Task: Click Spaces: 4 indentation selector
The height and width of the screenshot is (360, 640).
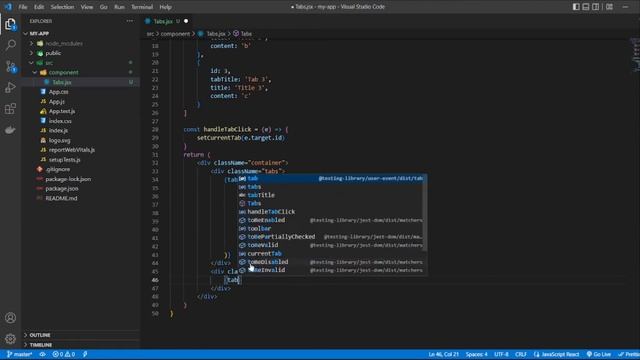Action: click(x=476, y=354)
